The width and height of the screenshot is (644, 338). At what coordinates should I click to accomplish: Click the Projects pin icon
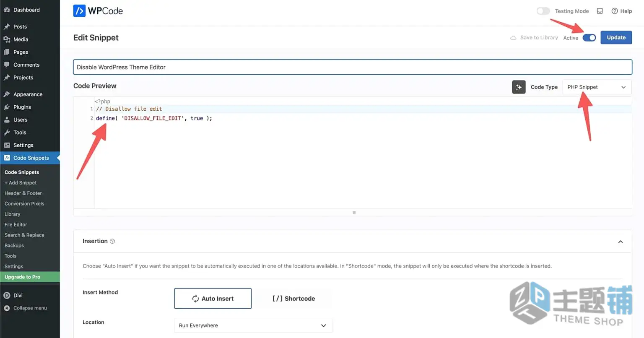pos(7,77)
